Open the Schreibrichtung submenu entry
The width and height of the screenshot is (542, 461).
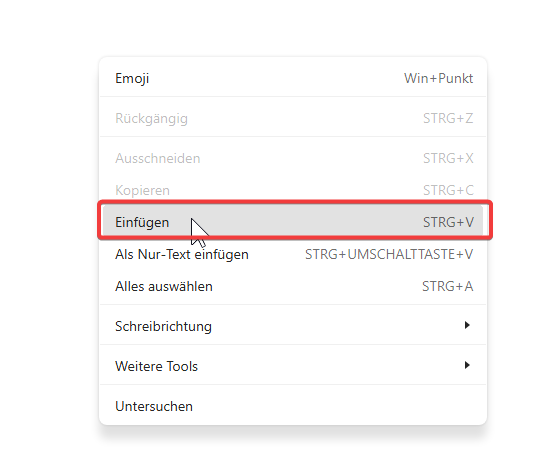coord(293,326)
